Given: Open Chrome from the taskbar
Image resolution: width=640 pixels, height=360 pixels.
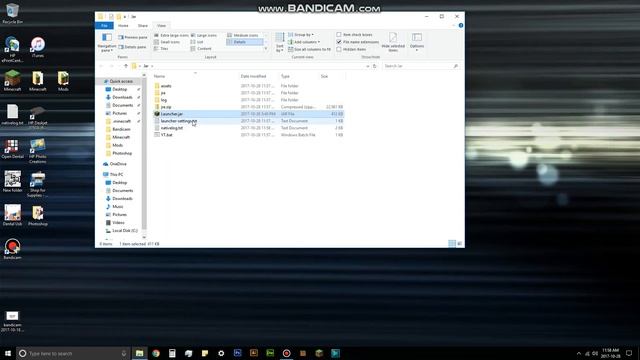Looking at the screenshot, I should (x=156, y=353).
